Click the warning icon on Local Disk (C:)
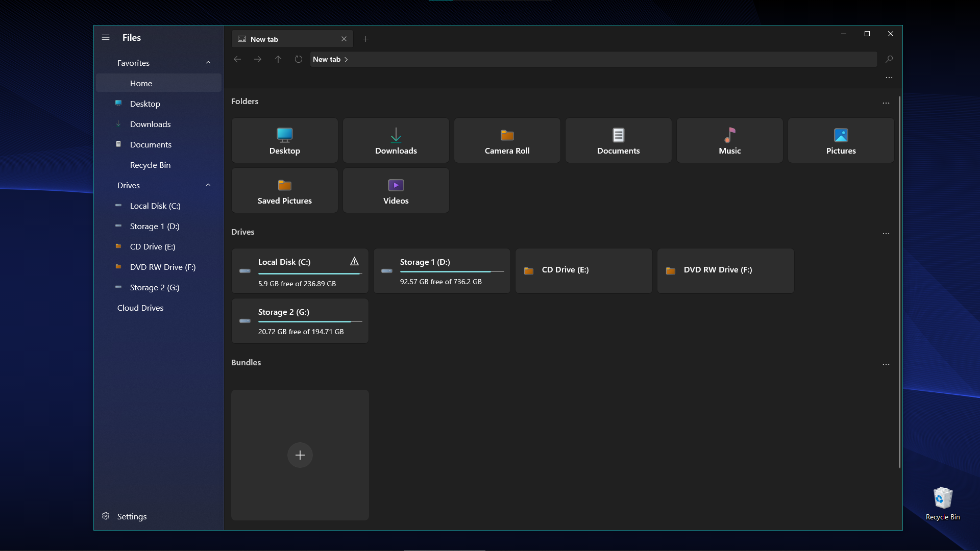The image size is (980, 551). (x=355, y=261)
